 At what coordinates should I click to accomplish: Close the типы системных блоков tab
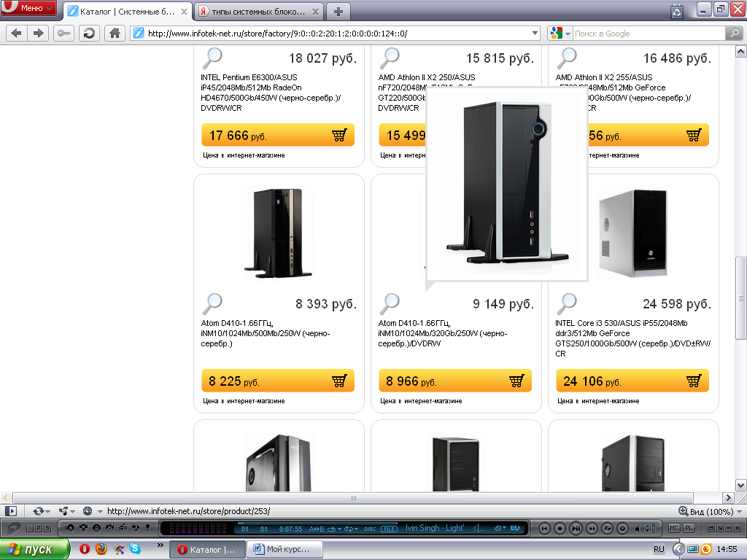click(315, 12)
